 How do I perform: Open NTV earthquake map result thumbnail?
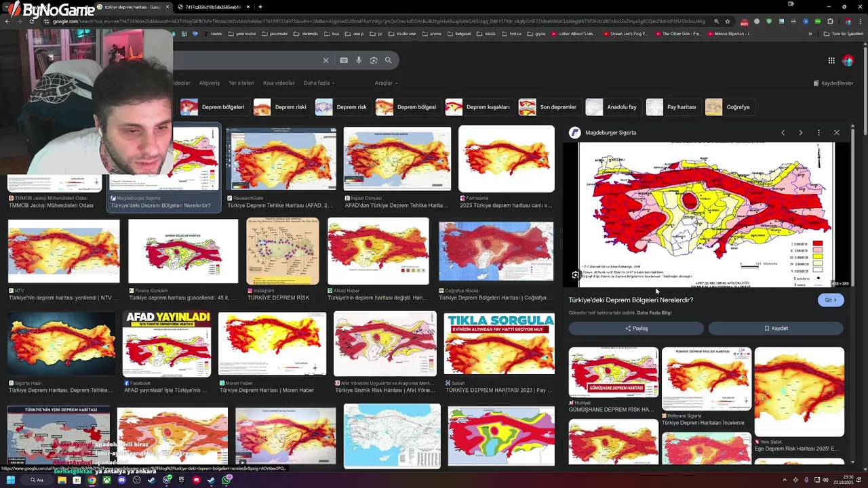[x=64, y=251]
